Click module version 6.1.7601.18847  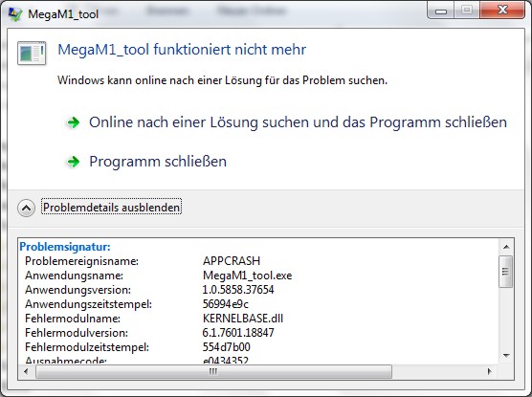238,333
